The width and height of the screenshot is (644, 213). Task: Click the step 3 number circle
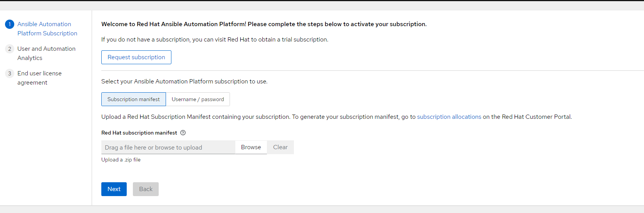tap(10, 73)
